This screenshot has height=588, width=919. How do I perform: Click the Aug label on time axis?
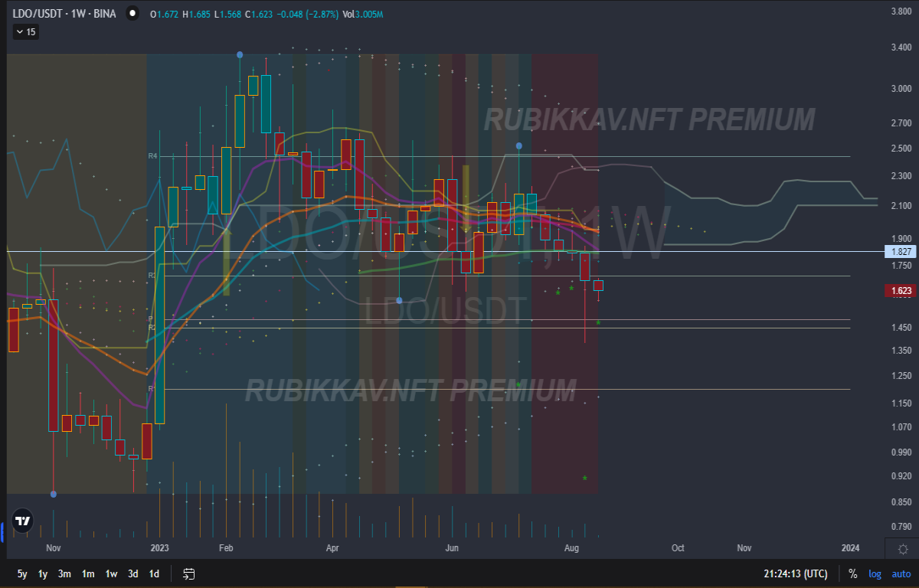(571, 548)
